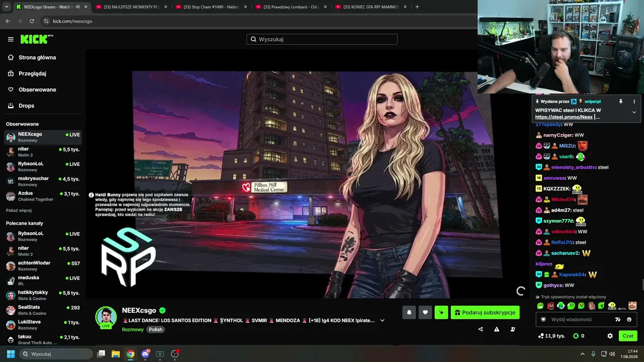Viewport: 644px width, 362px height.
Task: Report the stream with the warning icon
Action: (x=497, y=329)
